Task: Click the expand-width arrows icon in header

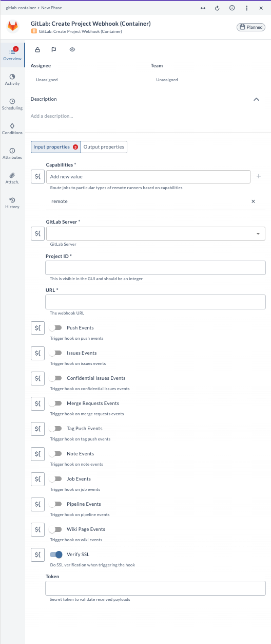Action: 203,8
